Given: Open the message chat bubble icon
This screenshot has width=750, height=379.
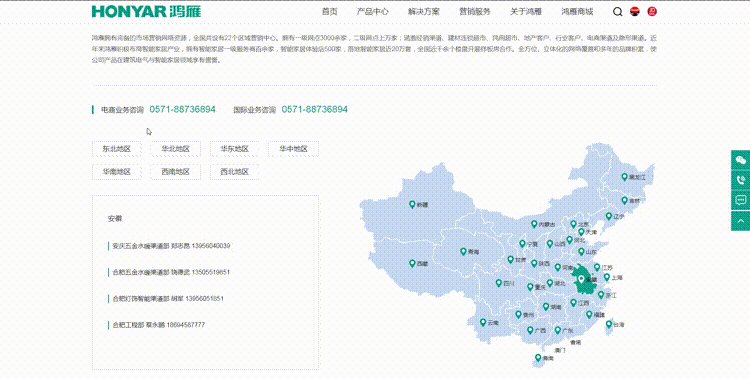Looking at the screenshot, I should (740, 200).
